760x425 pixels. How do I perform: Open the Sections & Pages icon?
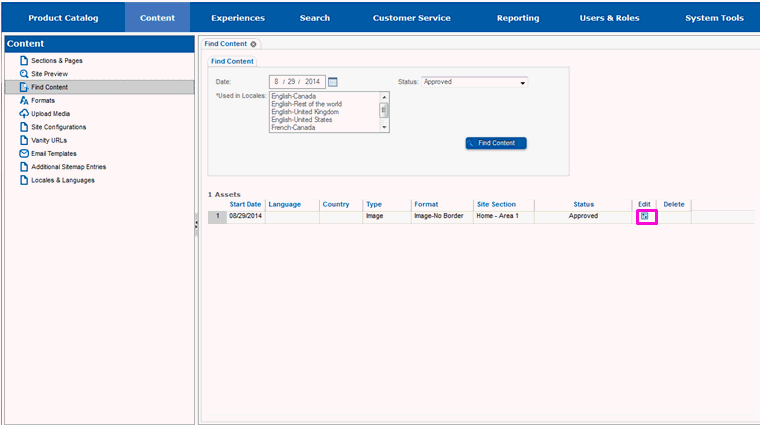pyautogui.click(x=24, y=61)
